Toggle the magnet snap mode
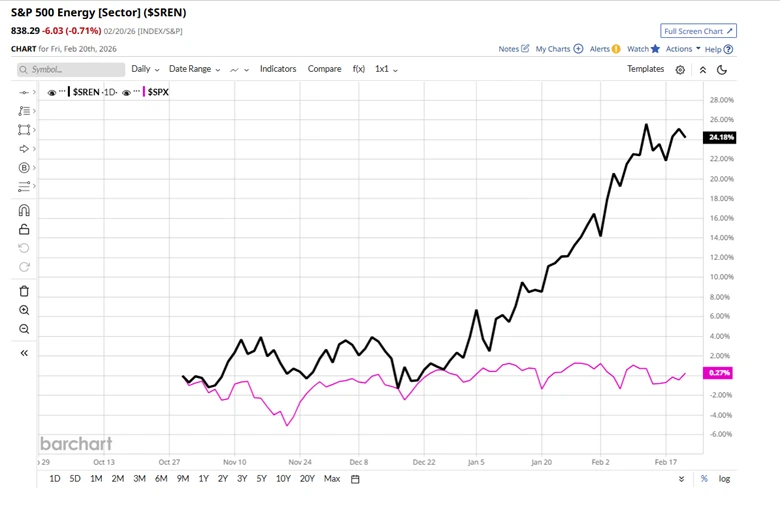The image size is (780, 511). tap(24, 210)
